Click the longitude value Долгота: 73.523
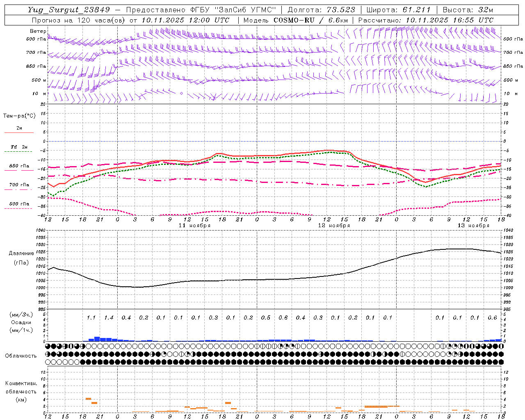 322,10
